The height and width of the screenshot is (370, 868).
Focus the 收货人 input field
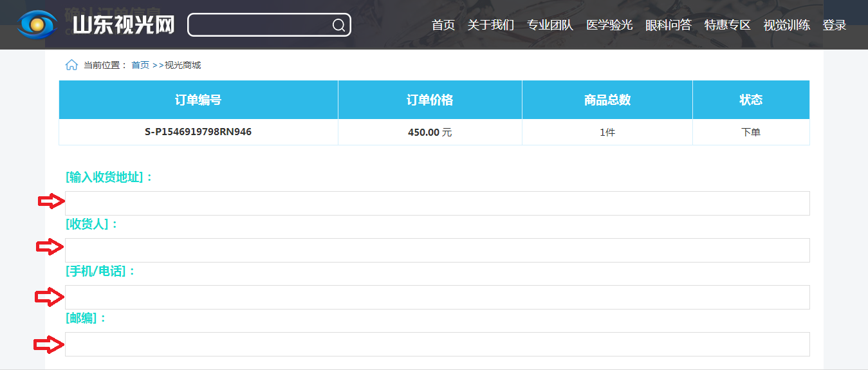438,250
